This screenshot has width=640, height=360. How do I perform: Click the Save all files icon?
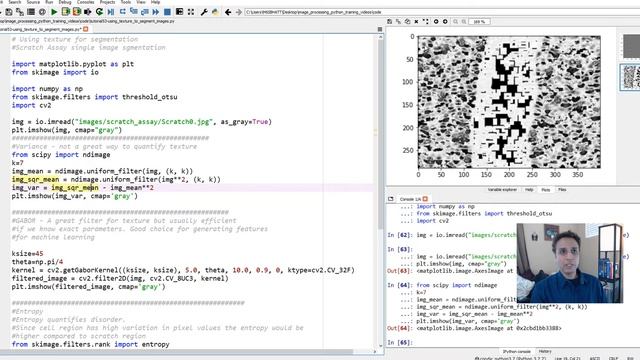click(20, 12)
